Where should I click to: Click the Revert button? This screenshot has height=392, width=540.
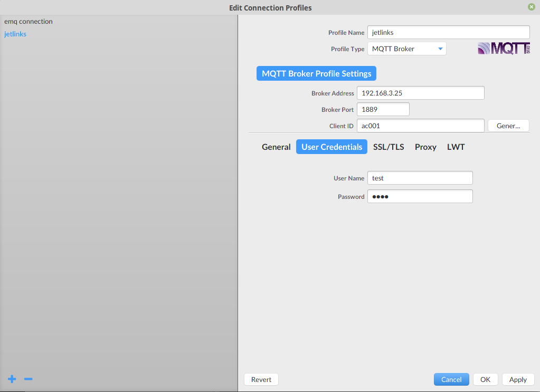click(261, 379)
